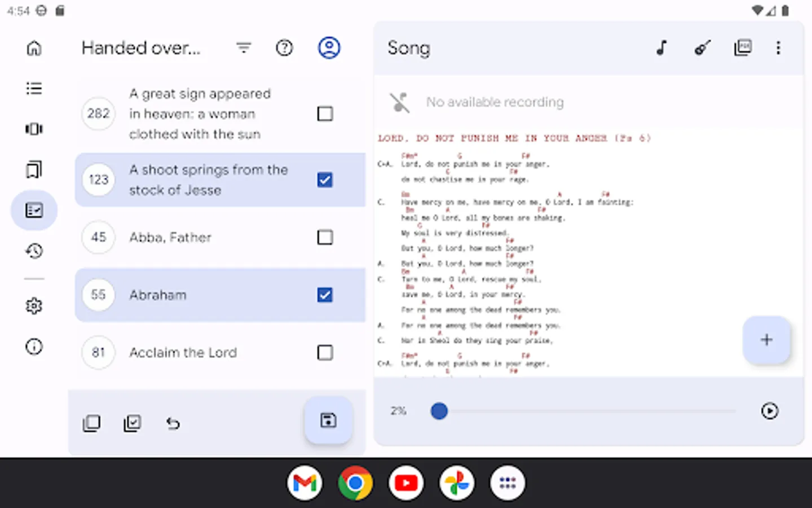Open song titled Acclaim the Lord
The height and width of the screenshot is (508, 812).
pos(183,353)
